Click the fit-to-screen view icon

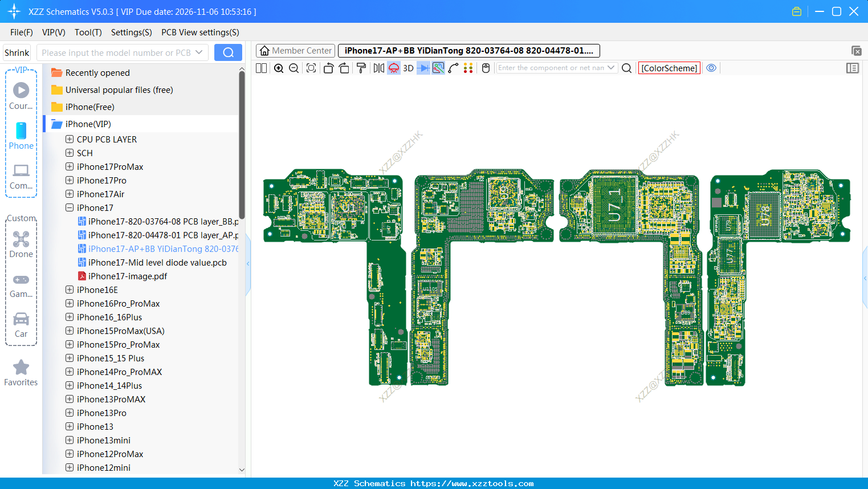pos(311,68)
